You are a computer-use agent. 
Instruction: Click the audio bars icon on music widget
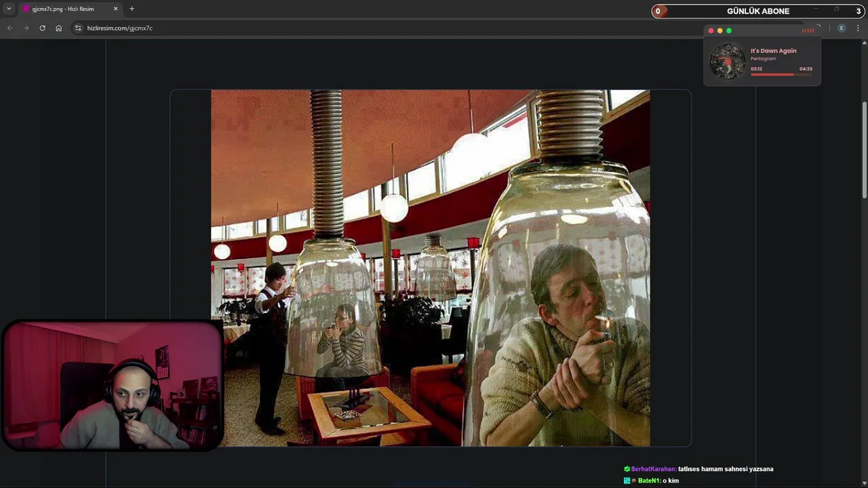808,30
